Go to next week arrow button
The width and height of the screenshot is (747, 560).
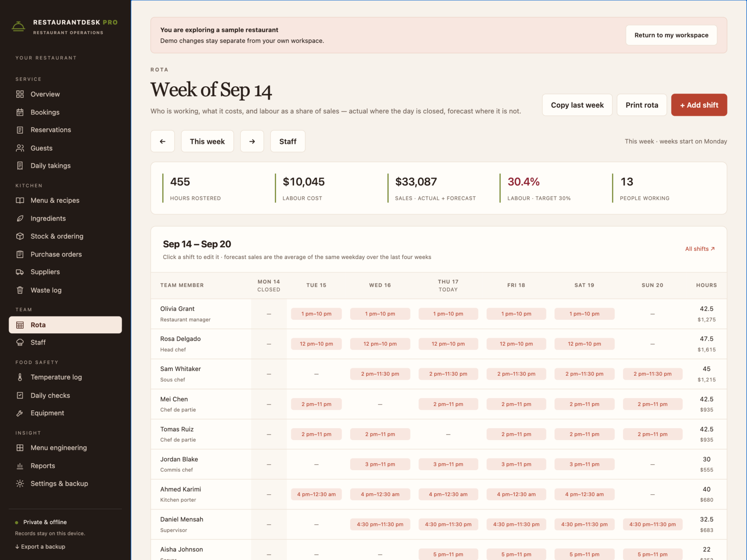[x=252, y=141]
